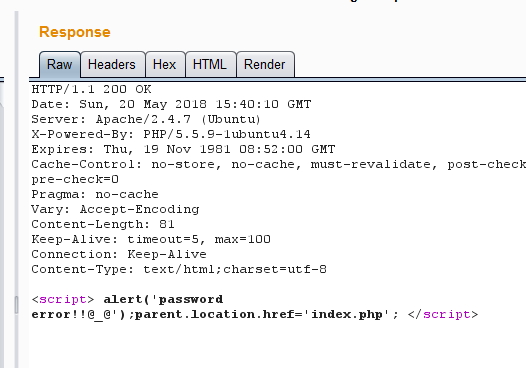526x368 pixels.
Task: Open the Render tab
Action: 265,64
